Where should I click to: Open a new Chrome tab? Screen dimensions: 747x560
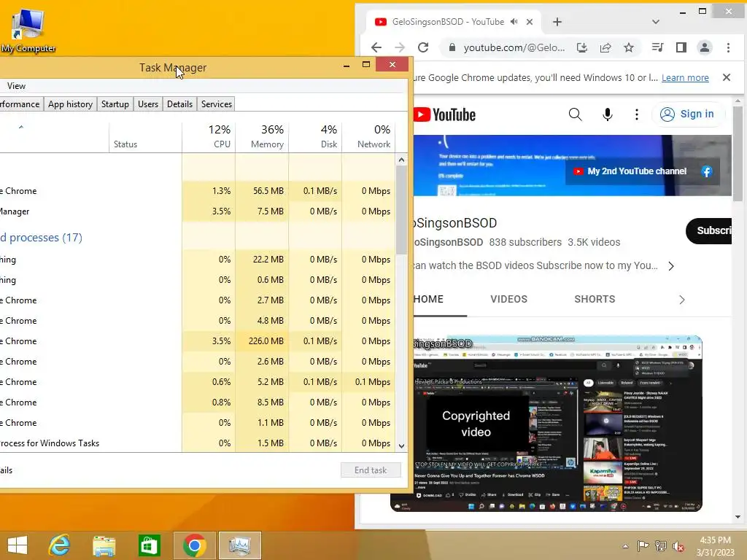click(x=557, y=22)
